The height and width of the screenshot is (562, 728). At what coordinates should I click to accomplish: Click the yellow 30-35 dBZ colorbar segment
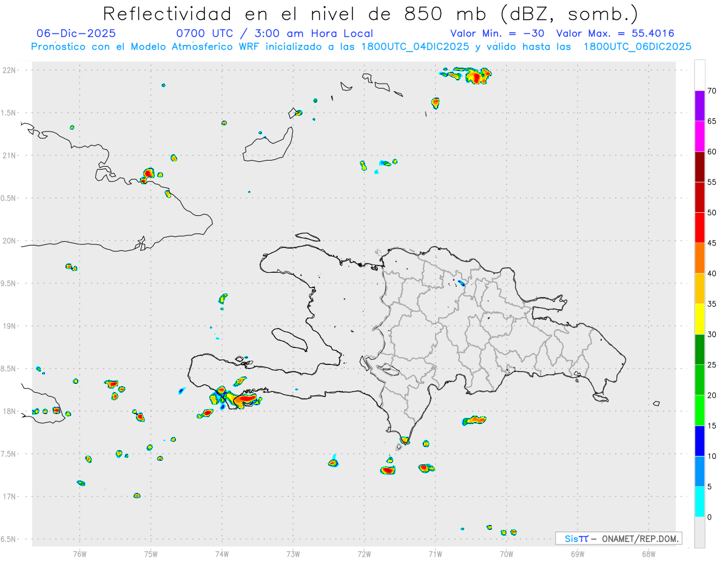pyautogui.click(x=699, y=319)
